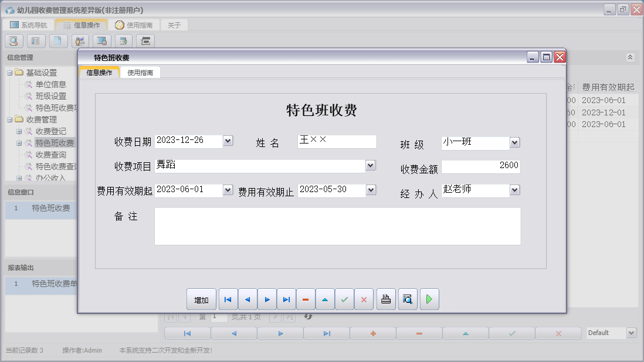Screen dimensions: 644x362
Task: Cancel the edit with the red X button
Action: (x=364, y=299)
